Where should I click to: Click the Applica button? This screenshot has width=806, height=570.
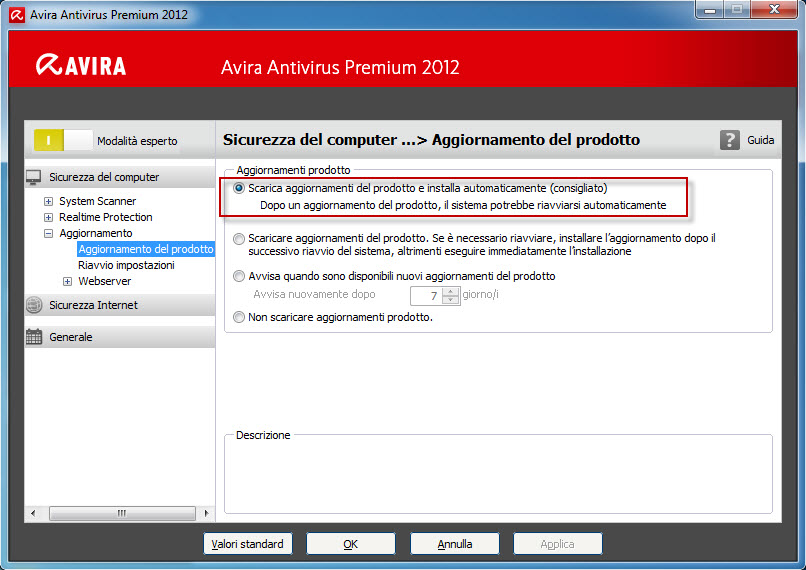558,544
